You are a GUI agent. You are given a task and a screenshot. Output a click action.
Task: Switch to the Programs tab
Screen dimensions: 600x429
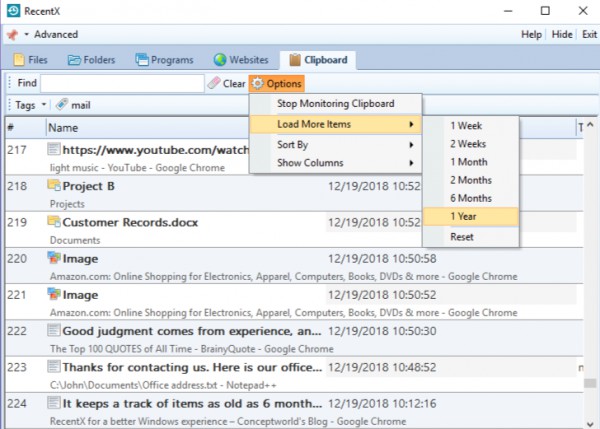[165, 60]
